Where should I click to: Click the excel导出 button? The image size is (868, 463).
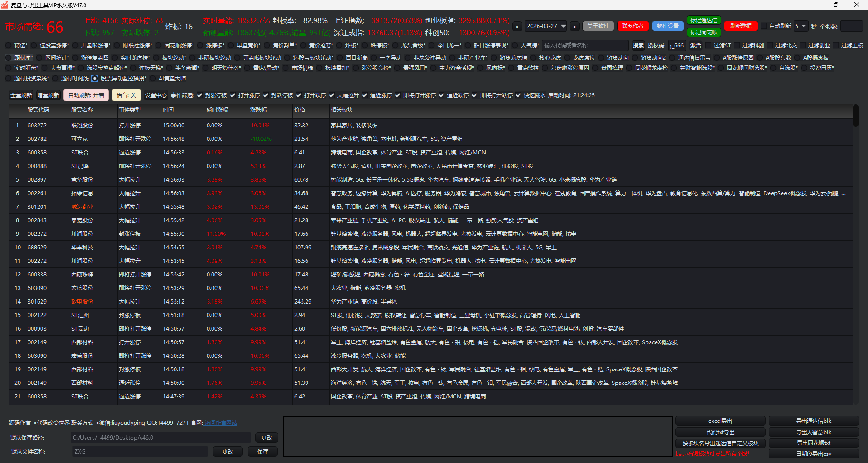pyautogui.click(x=720, y=421)
